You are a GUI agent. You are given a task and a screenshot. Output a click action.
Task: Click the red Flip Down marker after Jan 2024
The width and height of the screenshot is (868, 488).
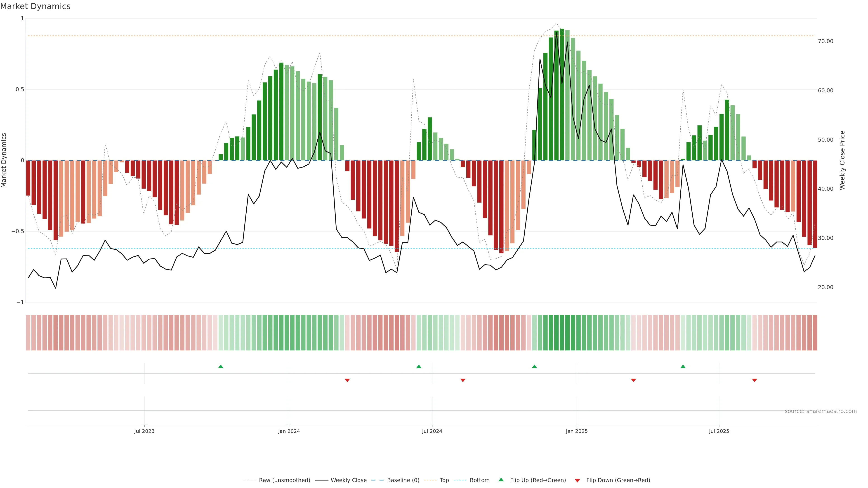pos(347,380)
